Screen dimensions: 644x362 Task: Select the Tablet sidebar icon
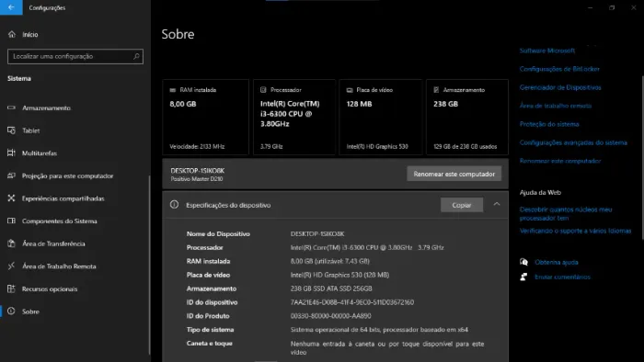pos(11,130)
